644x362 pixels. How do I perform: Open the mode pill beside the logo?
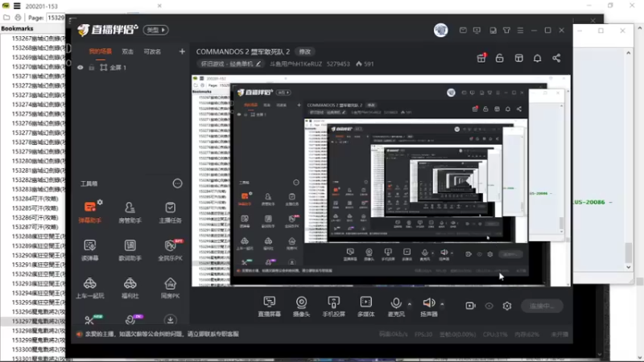[155, 30]
